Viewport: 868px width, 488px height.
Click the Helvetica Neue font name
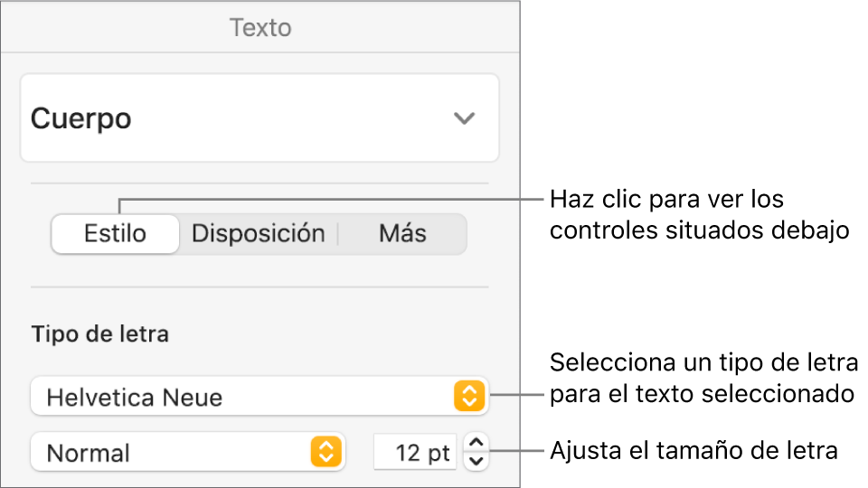[135, 397]
